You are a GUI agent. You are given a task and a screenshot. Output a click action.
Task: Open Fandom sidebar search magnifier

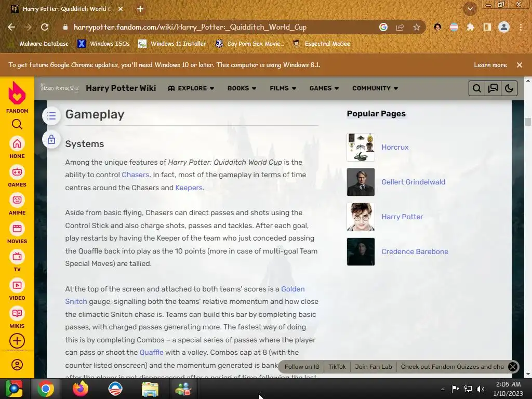point(17,124)
